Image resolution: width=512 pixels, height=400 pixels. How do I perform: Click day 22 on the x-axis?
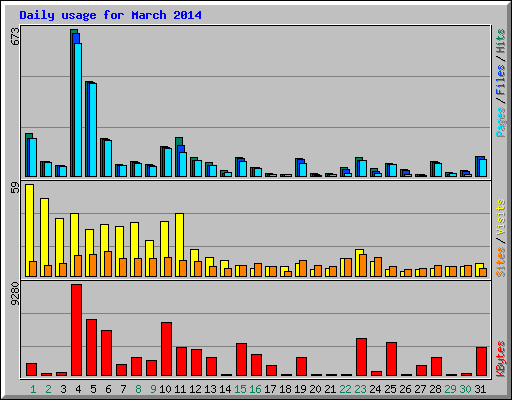point(345,389)
